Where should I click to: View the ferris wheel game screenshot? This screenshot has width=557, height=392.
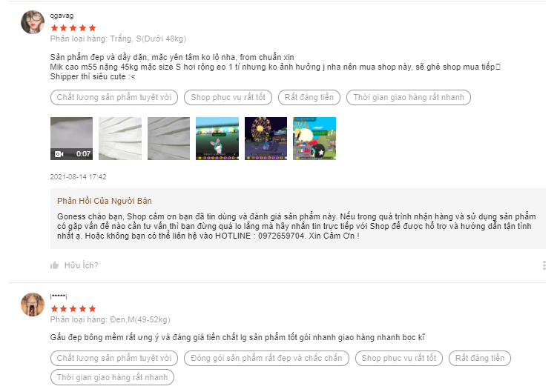point(266,139)
